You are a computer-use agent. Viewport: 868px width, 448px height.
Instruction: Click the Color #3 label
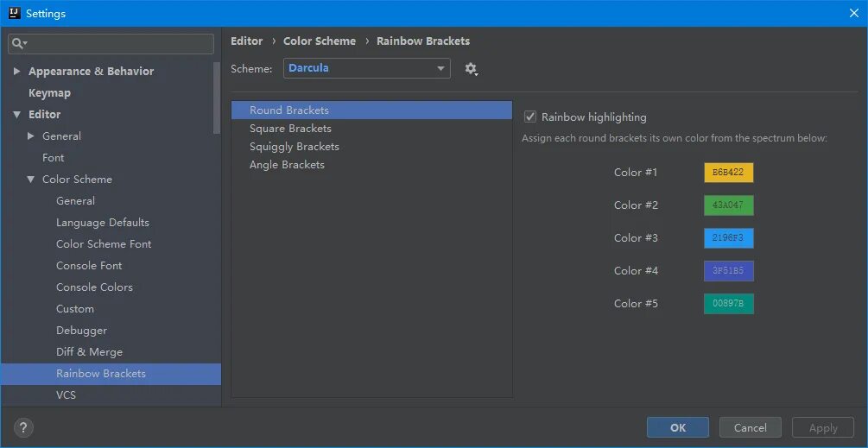[x=636, y=238]
